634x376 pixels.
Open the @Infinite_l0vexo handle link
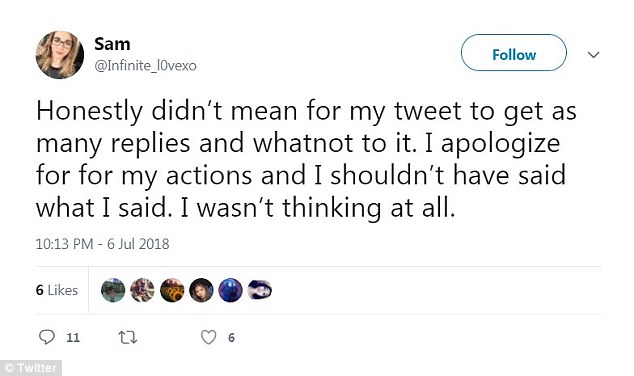(146, 65)
